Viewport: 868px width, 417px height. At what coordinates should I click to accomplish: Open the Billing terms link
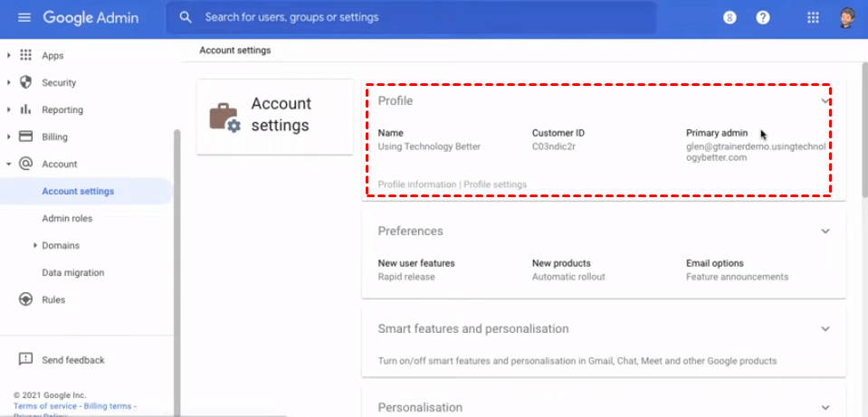coord(110,406)
